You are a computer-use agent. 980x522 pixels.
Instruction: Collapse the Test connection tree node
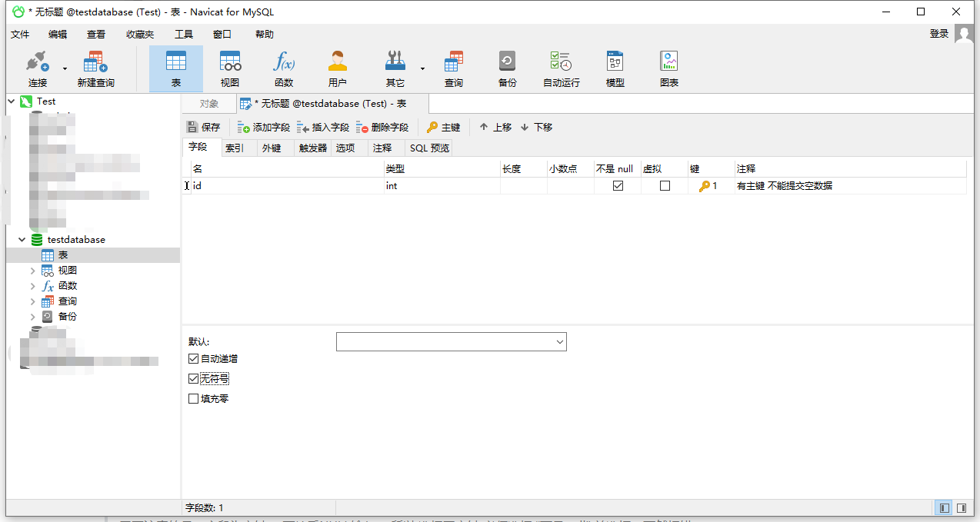[12, 101]
